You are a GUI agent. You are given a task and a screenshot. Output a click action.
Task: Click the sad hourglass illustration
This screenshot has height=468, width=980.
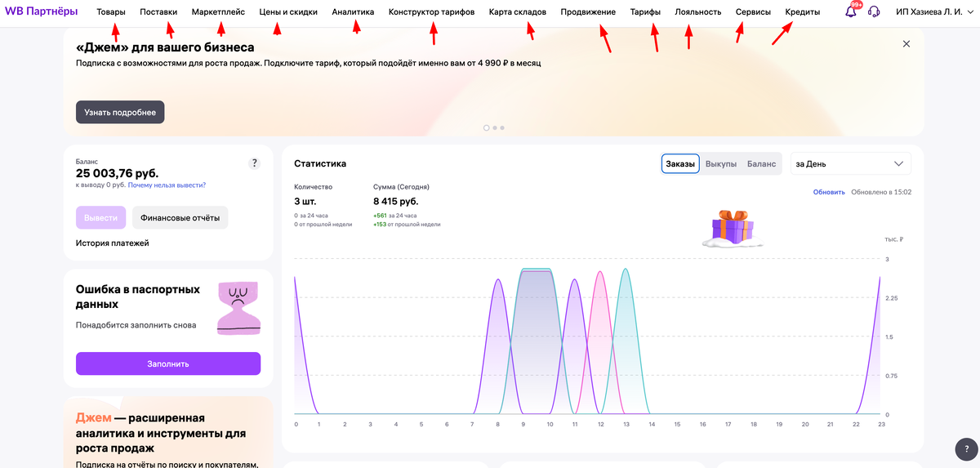pyautogui.click(x=238, y=308)
